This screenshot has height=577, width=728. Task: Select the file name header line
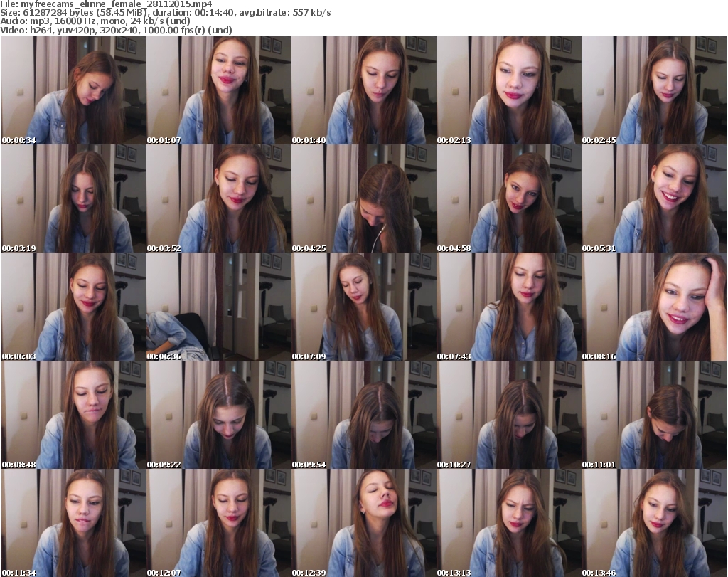(x=107, y=4)
